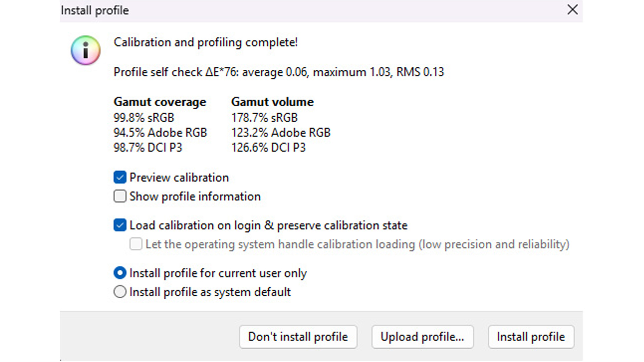This screenshot has height=362, width=644.
Task: Click the 178.7% sRGB volume value
Action: point(264,118)
